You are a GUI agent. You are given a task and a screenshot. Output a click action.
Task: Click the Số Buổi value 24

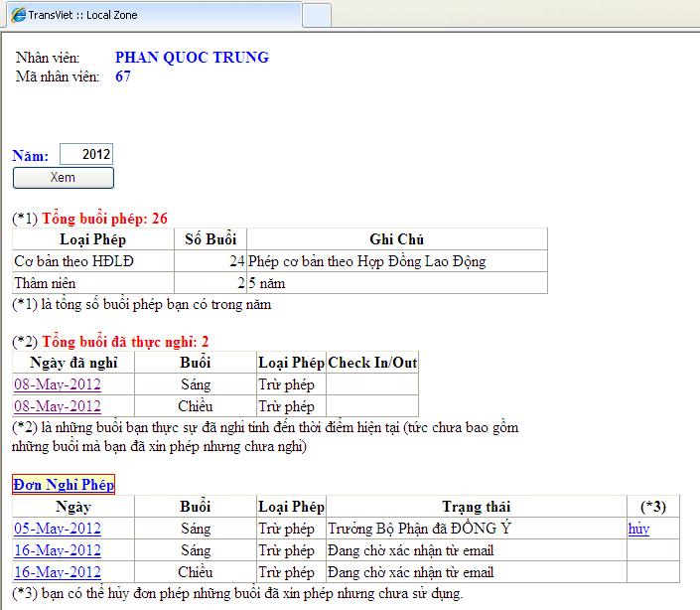[x=210, y=261]
